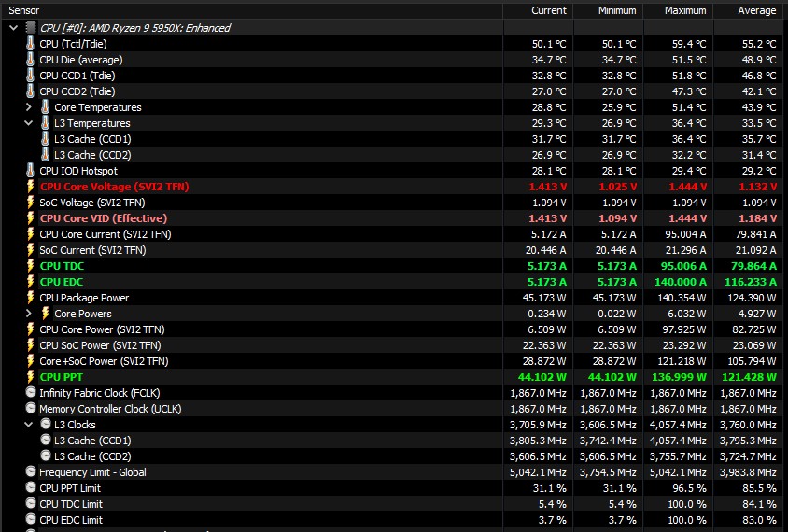The width and height of the screenshot is (788, 532).
Task: Click the lightning icon for CPU Core VID (Effective)
Action: point(30,218)
